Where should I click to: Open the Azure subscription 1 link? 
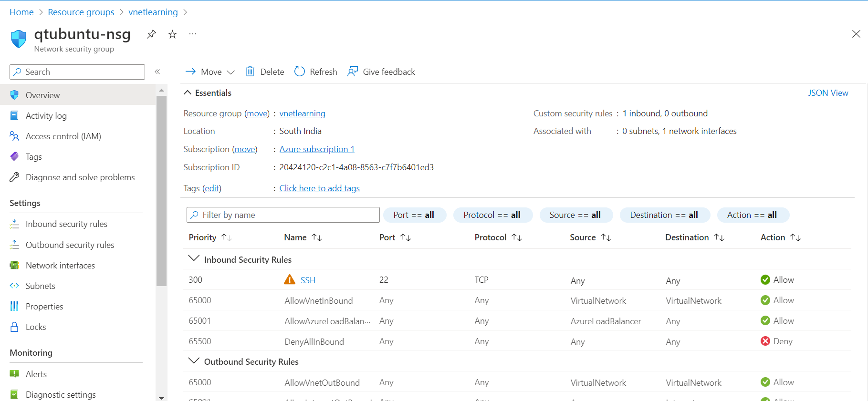click(x=317, y=149)
